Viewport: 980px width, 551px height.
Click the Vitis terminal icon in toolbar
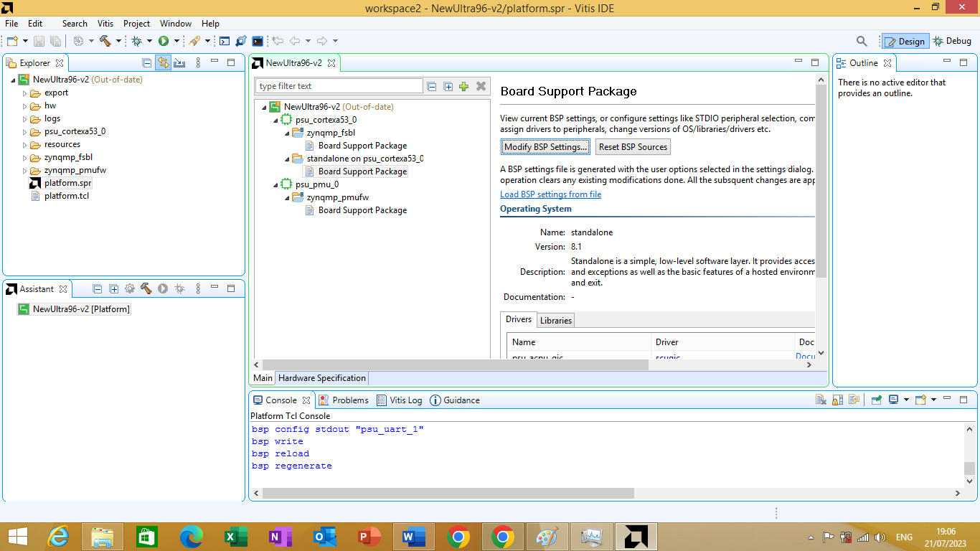tap(258, 42)
